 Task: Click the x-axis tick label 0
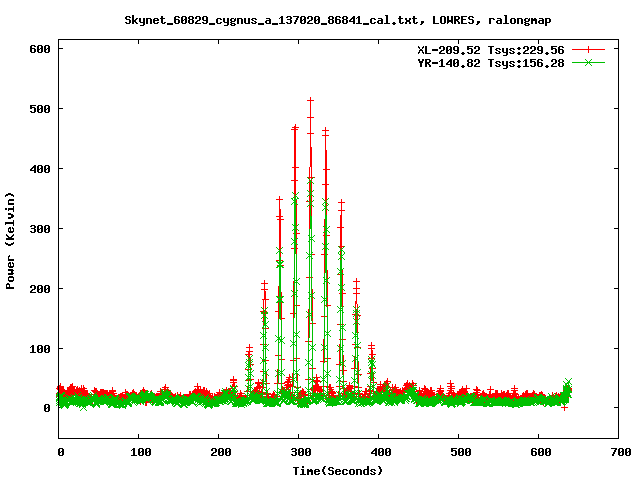click(61, 452)
